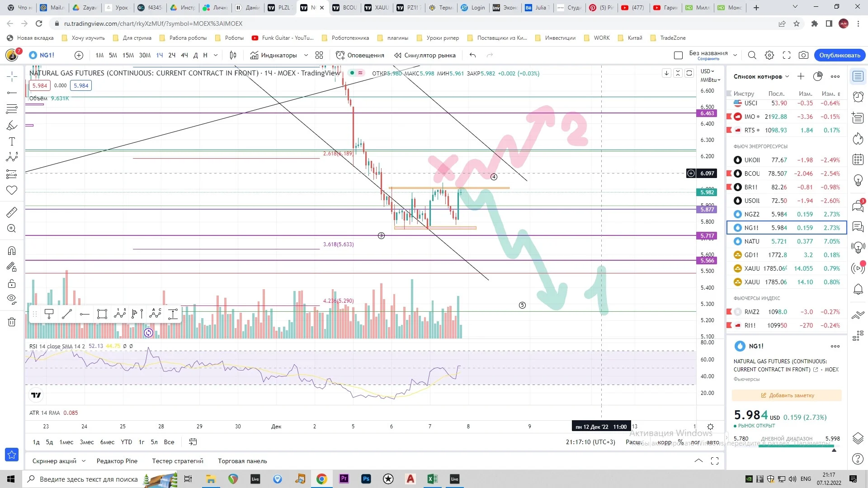Click the Undo arrow in top toolbar
Image resolution: width=868 pixels, height=488 pixels.
tap(473, 55)
